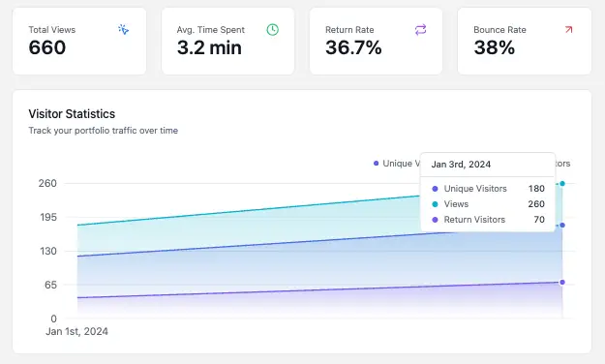Click the Views row in tooltip
This screenshot has height=364, width=605.
click(x=488, y=204)
